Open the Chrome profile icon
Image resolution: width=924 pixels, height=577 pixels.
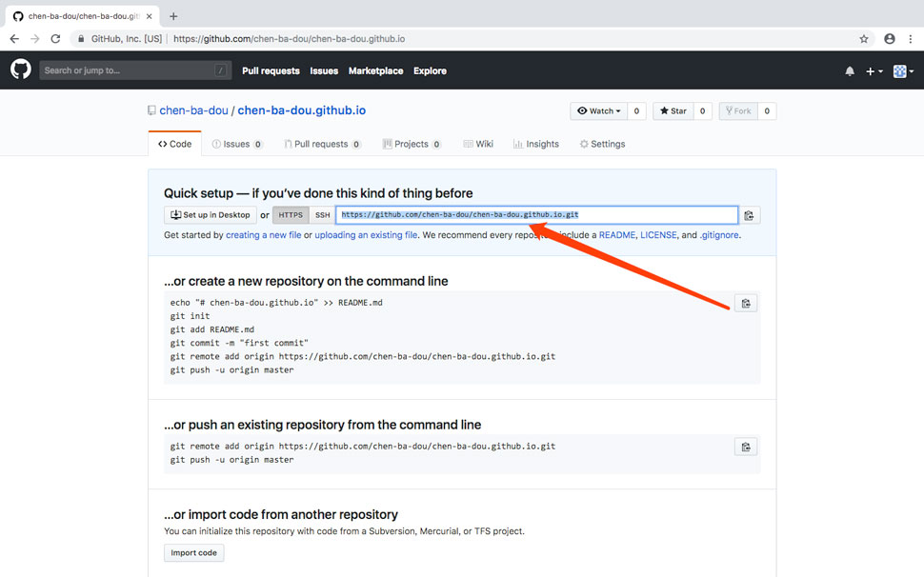[x=890, y=39]
